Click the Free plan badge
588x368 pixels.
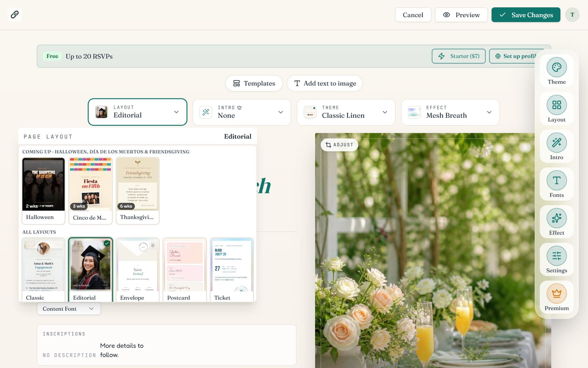click(52, 56)
